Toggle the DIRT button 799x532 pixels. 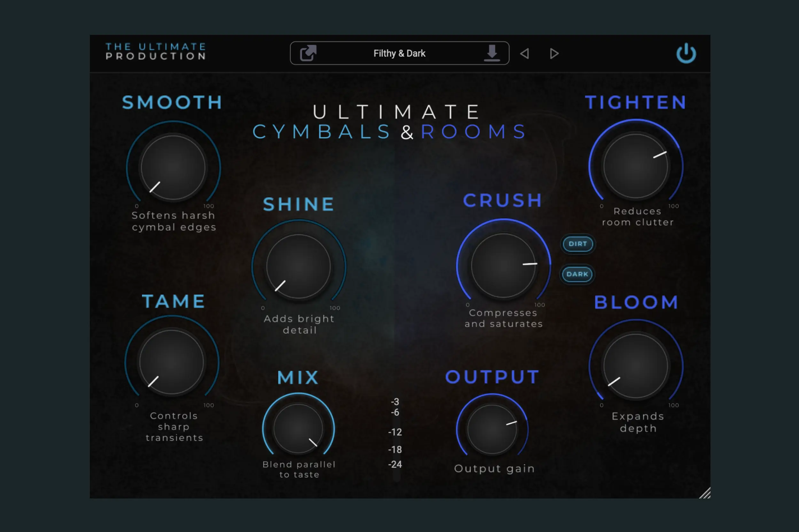[578, 244]
